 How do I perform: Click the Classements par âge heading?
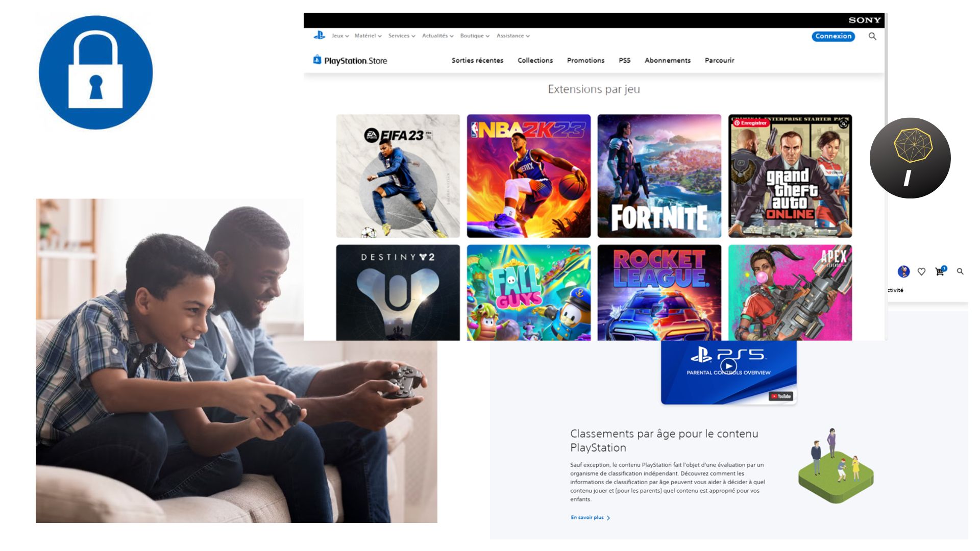tap(664, 440)
